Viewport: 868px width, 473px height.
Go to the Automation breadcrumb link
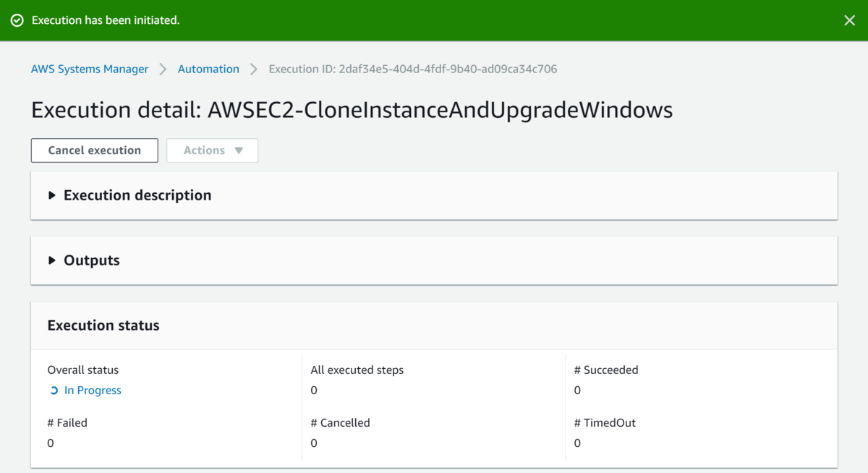pos(208,69)
